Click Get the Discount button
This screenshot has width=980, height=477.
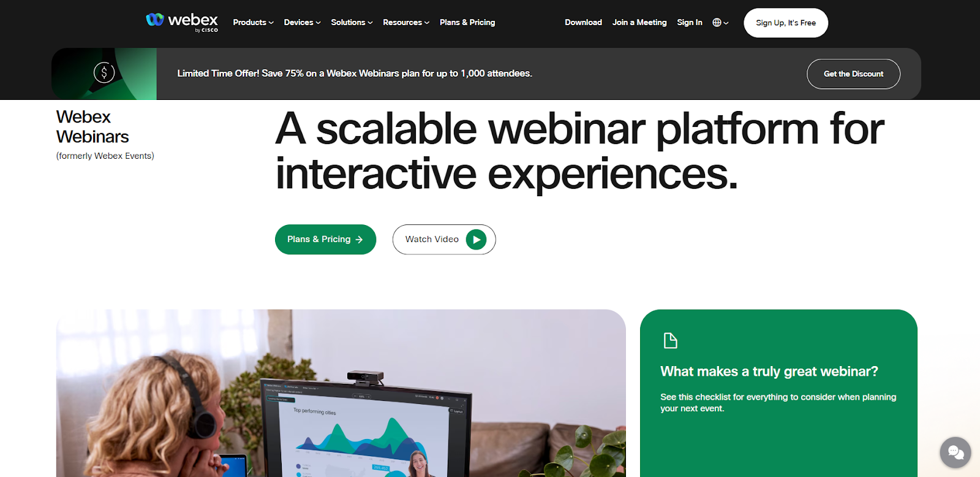click(x=853, y=74)
